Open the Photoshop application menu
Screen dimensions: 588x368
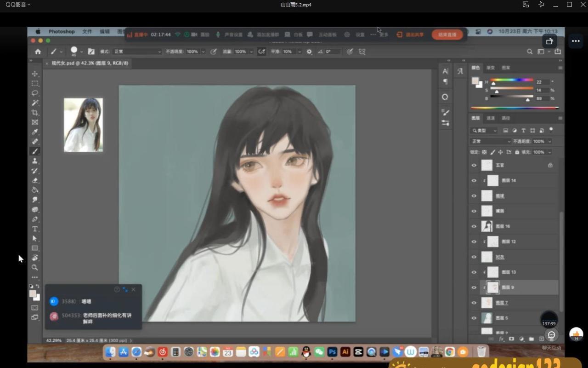coord(62,32)
